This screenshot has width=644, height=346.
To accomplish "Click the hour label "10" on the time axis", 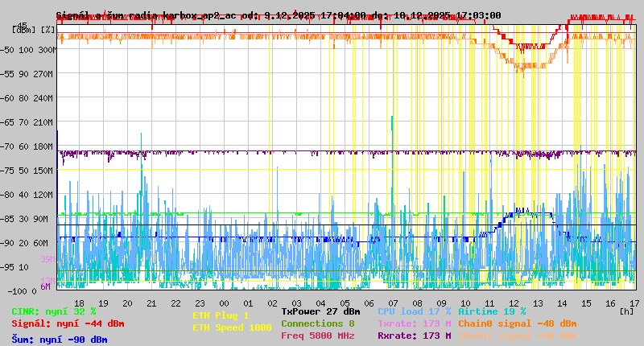I will coord(465,303).
